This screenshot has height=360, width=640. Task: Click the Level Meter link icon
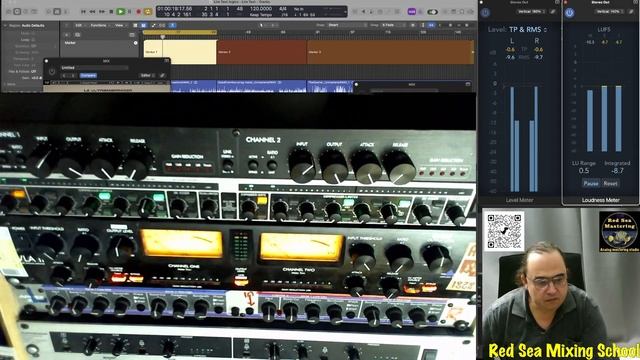click(553, 11)
